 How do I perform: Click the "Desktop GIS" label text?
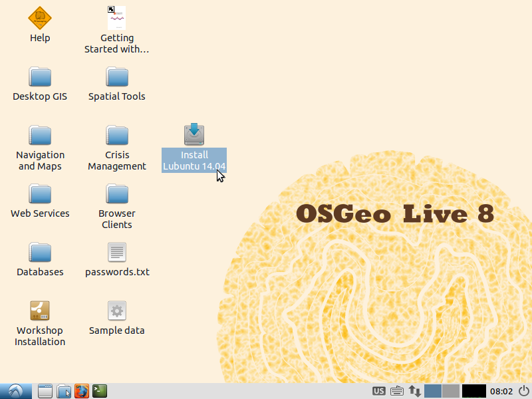40,96
